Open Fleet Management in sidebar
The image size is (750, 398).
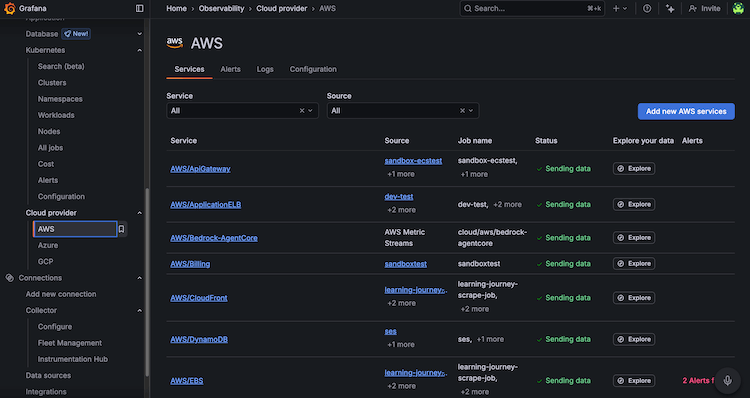point(70,343)
